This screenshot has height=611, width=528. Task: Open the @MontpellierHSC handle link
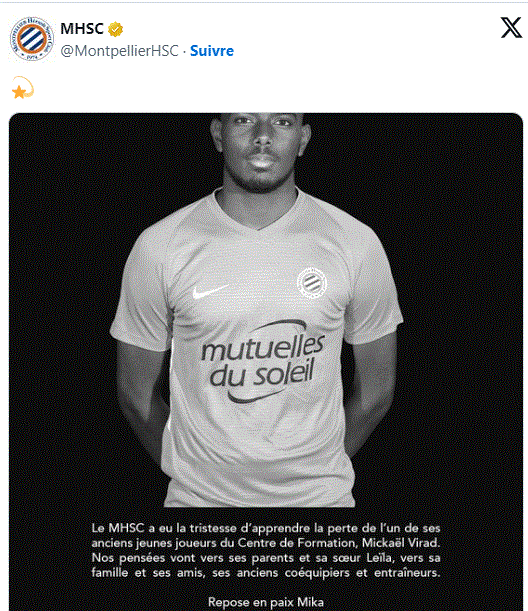click(120, 51)
